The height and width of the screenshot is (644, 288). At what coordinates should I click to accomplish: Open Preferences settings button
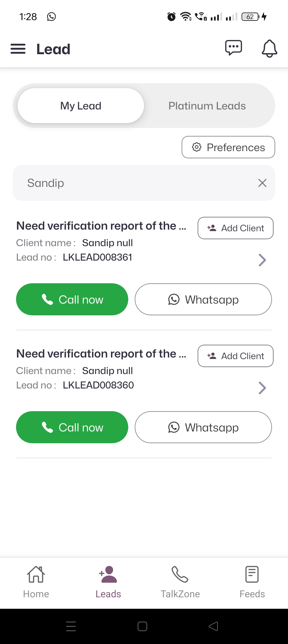coord(228,147)
